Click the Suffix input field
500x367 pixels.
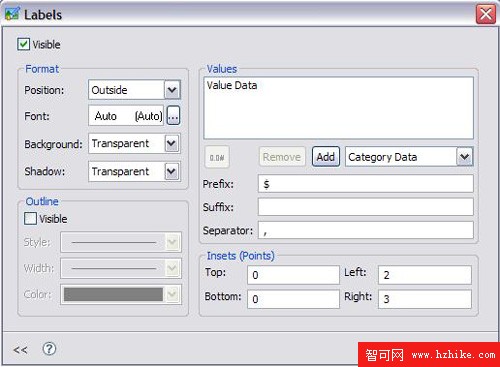365,207
